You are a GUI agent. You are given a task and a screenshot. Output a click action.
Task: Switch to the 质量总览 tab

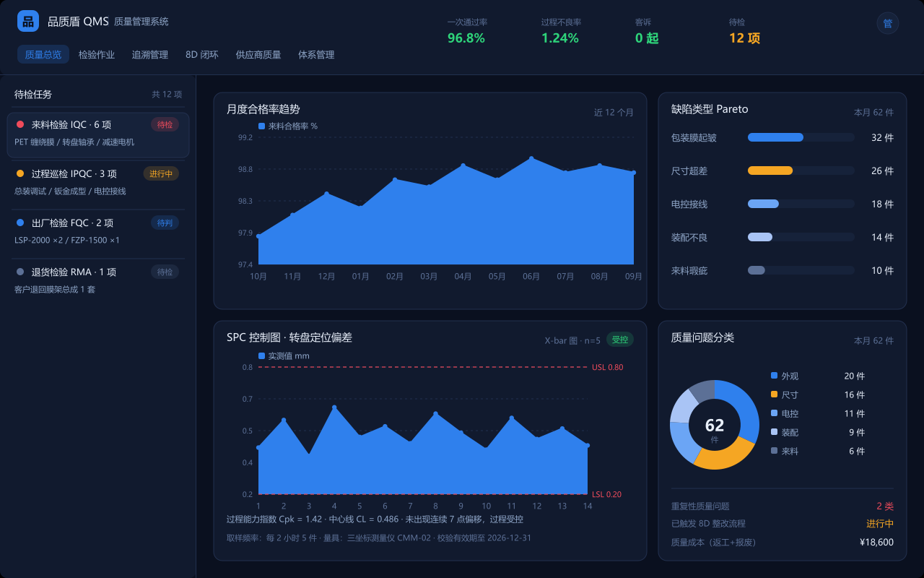tap(43, 54)
